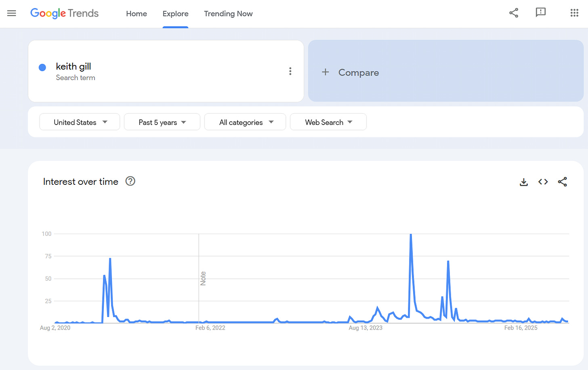The width and height of the screenshot is (588, 370).
Task: Open more options for keith gill term
Action: [x=290, y=71]
